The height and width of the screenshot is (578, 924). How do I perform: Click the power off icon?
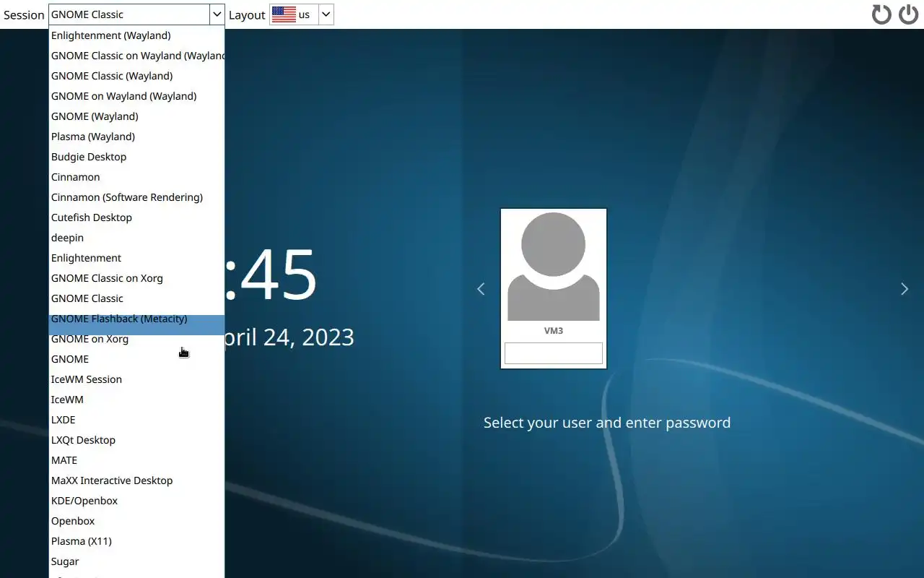pyautogui.click(x=908, y=14)
